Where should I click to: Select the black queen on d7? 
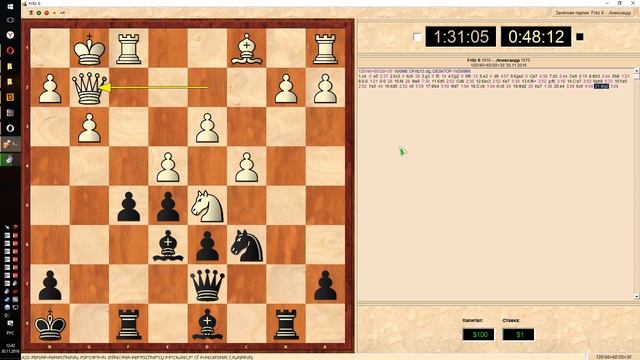pos(207,285)
